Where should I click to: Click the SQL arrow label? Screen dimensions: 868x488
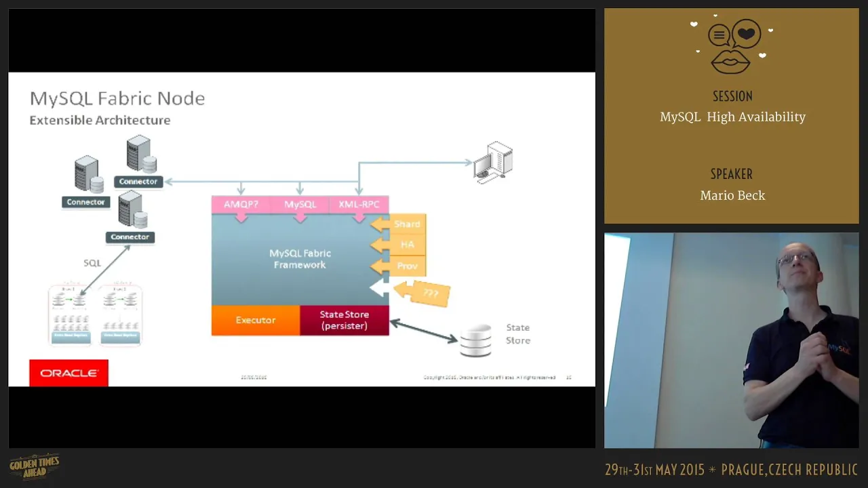click(x=92, y=263)
